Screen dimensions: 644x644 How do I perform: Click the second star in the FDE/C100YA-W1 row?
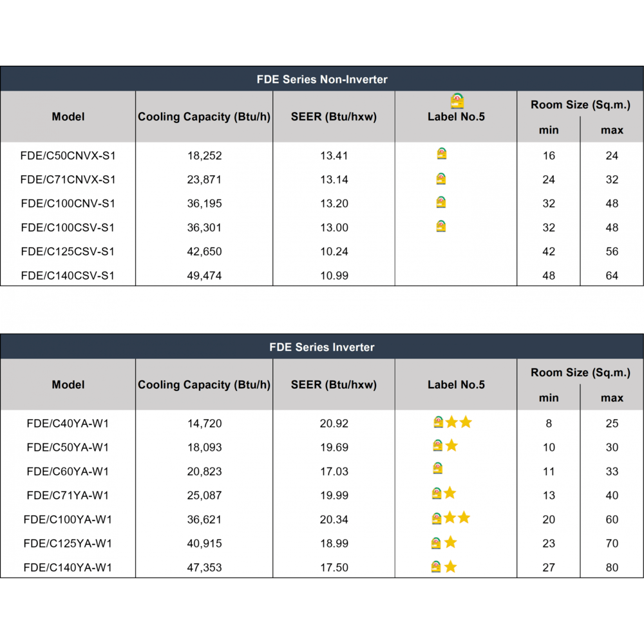(464, 518)
